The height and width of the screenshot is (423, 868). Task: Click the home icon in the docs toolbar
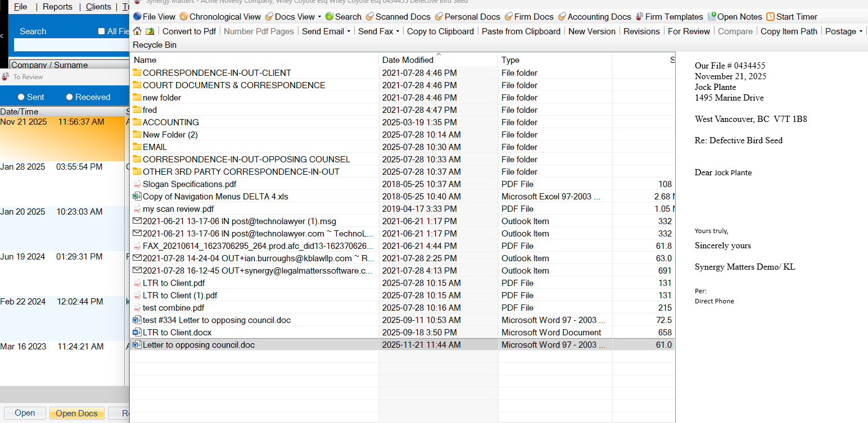tap(137, 31)
